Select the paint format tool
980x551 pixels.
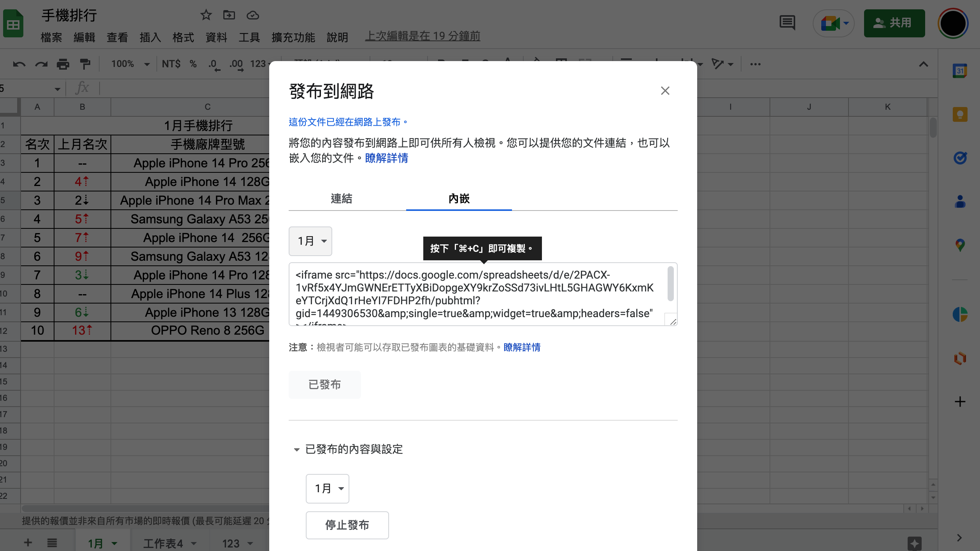[x=85, y=64]
